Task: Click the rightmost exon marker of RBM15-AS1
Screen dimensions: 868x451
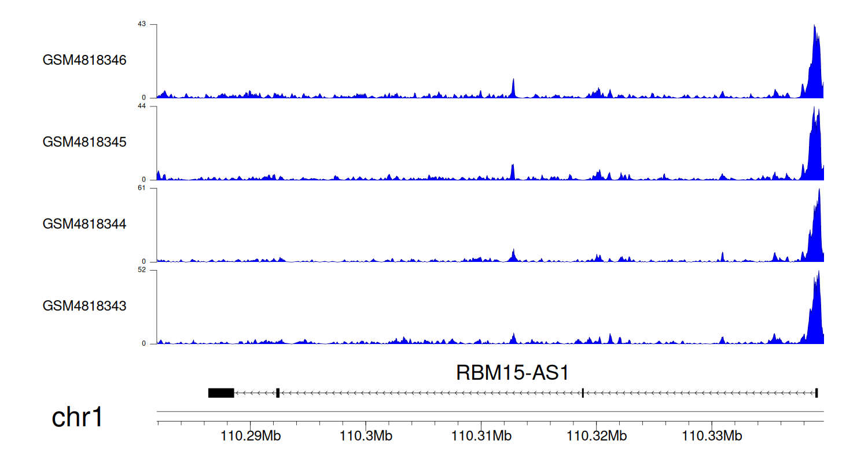Action: click(816, 393)
